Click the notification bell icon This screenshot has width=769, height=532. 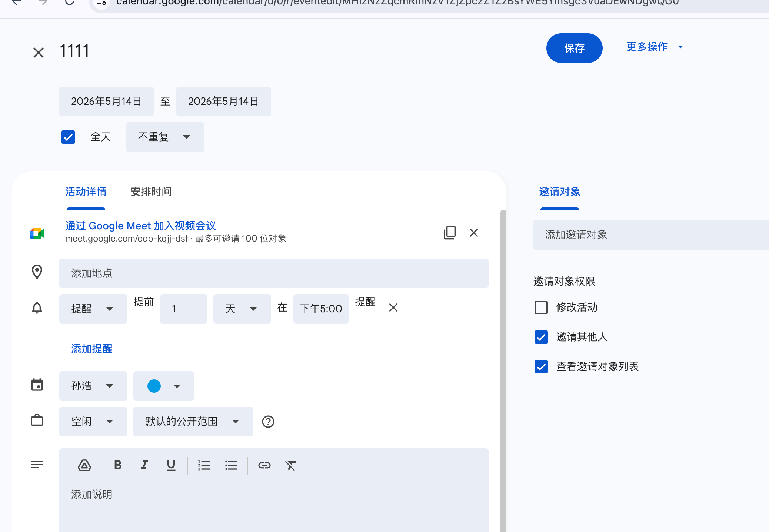(x=37, y=307)
